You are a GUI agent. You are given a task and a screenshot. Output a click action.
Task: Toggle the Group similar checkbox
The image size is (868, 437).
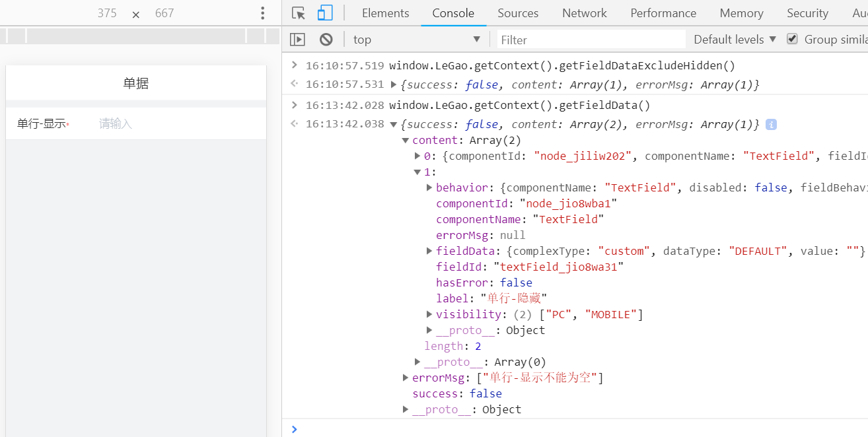click(792, 39)
